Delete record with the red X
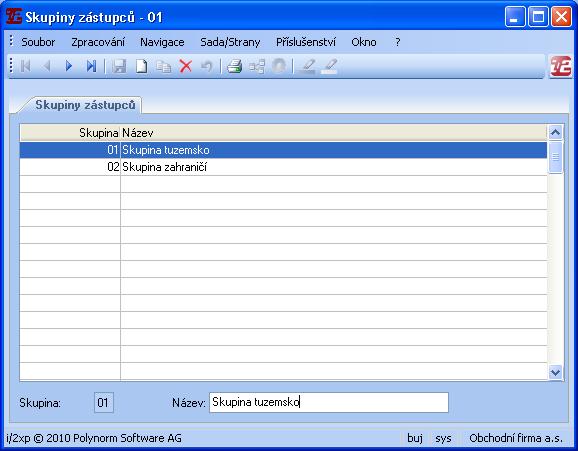Screen dimensions: 578x451 (x=185, y=66)
